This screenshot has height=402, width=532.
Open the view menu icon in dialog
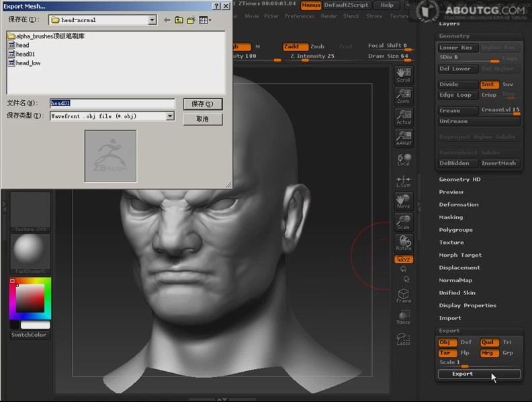(205, 20)
